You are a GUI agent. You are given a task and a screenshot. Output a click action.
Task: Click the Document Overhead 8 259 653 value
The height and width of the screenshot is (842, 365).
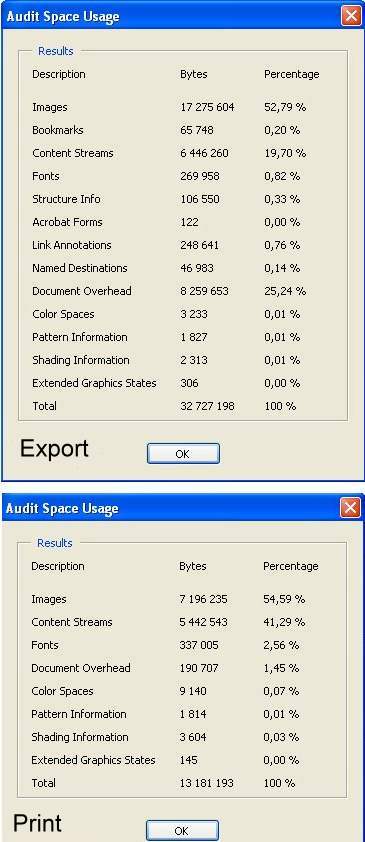(204, 291)
